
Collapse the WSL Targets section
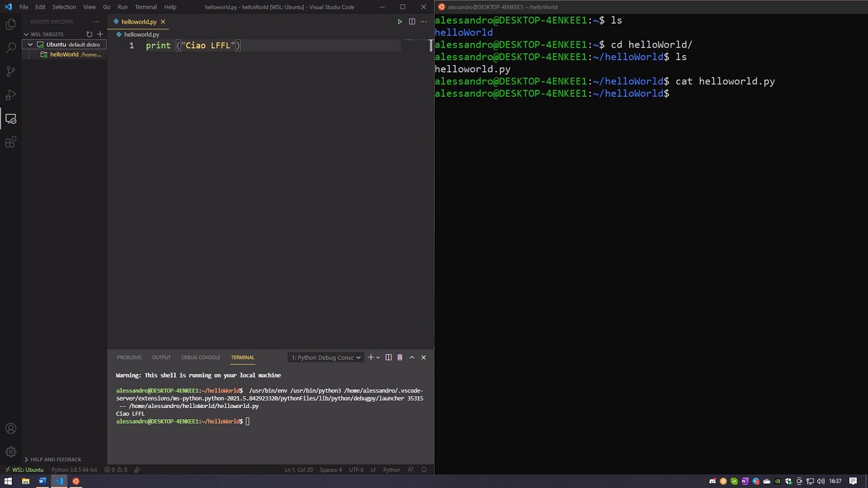coord(27,35)
